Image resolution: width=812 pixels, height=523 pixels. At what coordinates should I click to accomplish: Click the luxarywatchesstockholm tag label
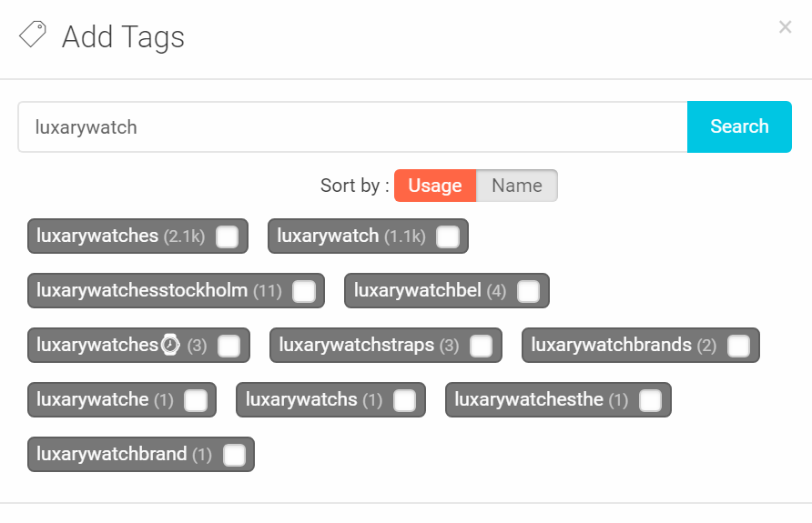[142, 291]
